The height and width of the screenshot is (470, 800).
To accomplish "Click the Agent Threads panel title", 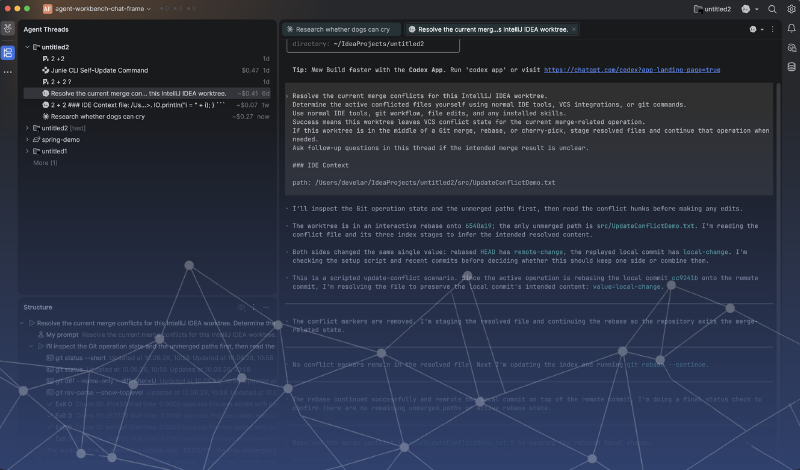I will click(x=46, y=30).
